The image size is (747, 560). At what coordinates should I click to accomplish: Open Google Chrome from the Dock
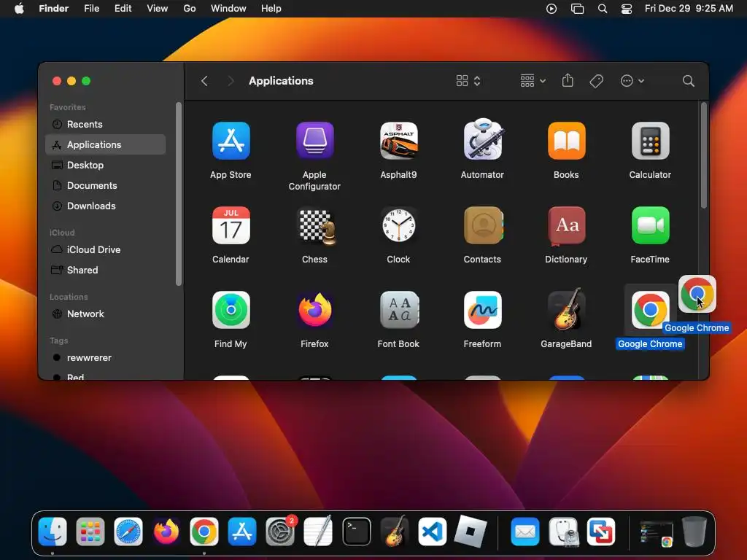[x=204, y=532]
